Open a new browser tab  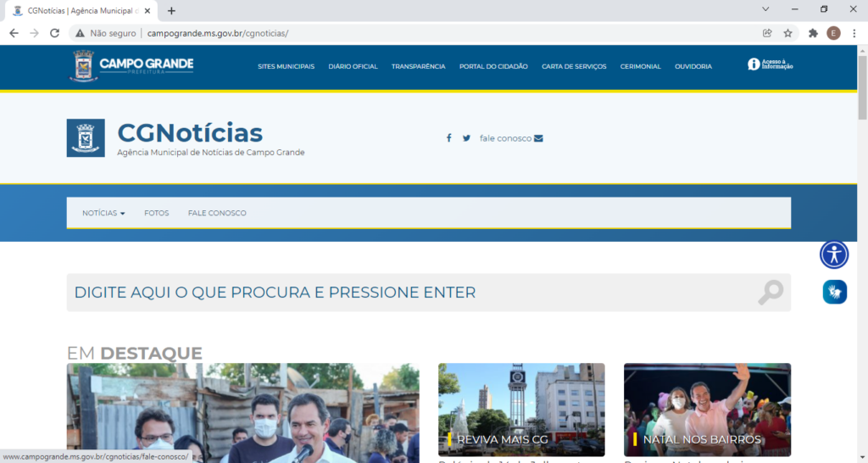171,10
